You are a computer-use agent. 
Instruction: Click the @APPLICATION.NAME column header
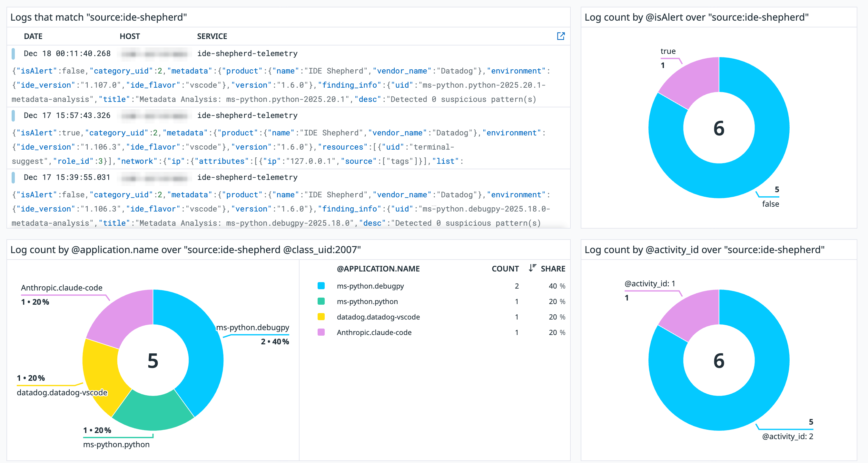tap(378, 269)
